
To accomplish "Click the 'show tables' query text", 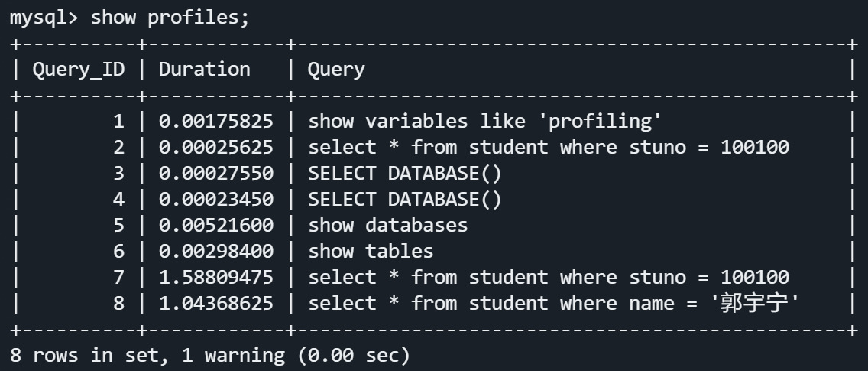I will click(371, 251).
